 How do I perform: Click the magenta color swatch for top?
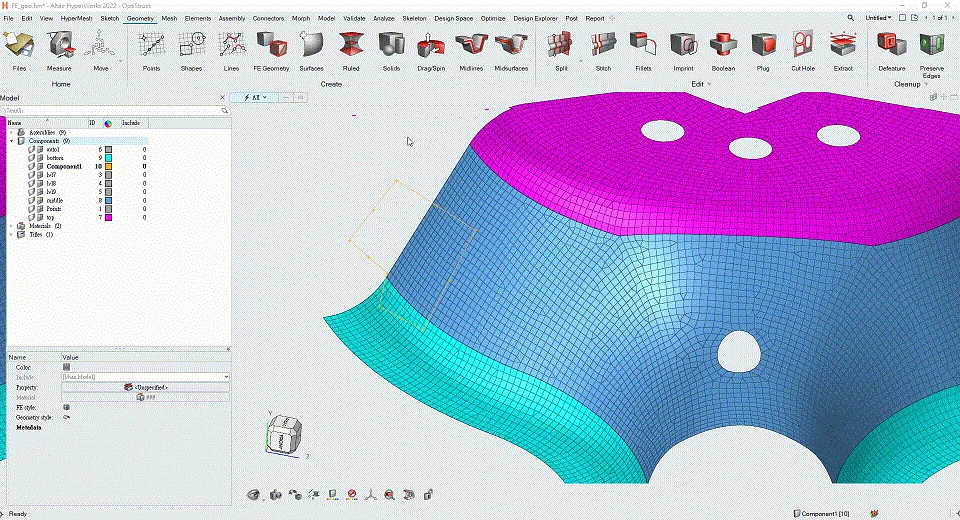[x=108, y=217]
